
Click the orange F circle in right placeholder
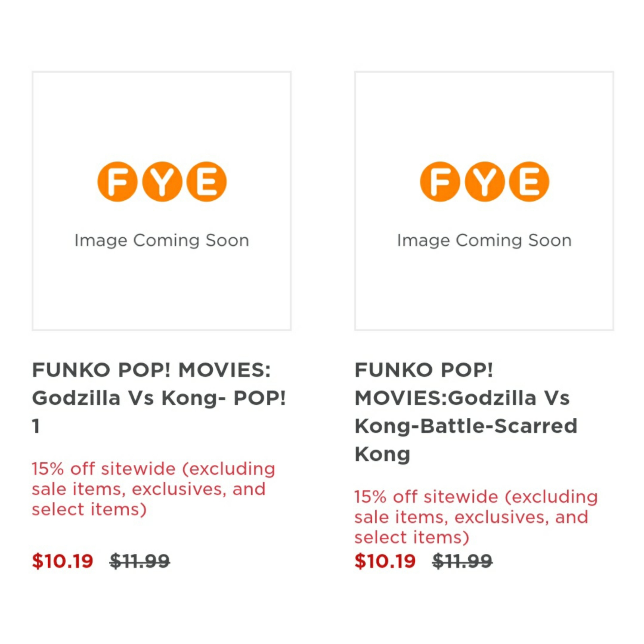tap(440, 182)
